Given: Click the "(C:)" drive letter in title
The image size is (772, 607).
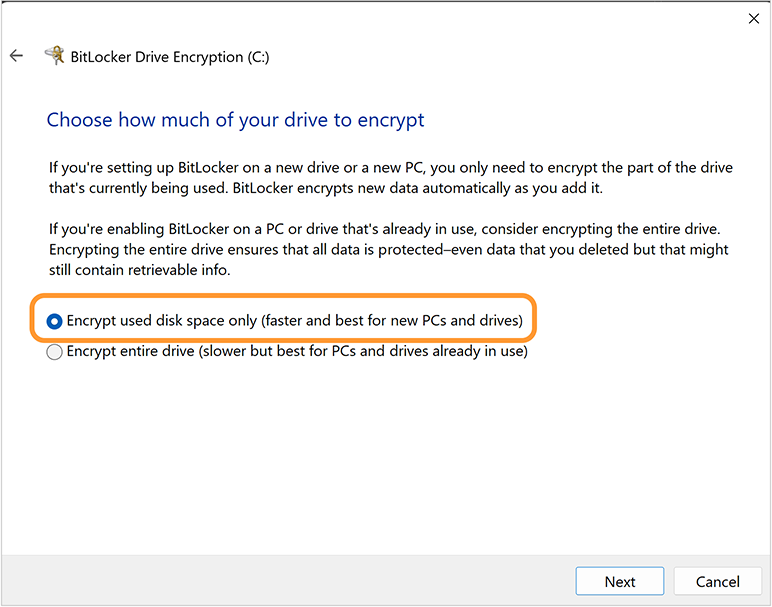Looking at the screenshot, I should click(x=258, y=57).
